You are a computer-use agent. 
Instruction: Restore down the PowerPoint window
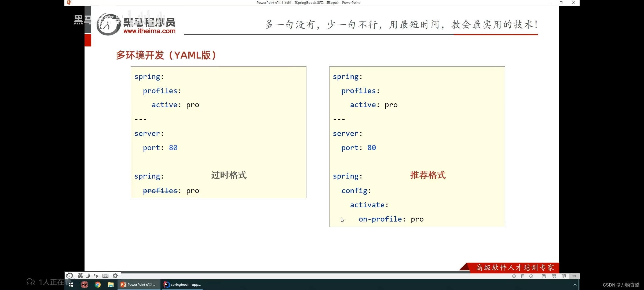(x=561, y=3)
